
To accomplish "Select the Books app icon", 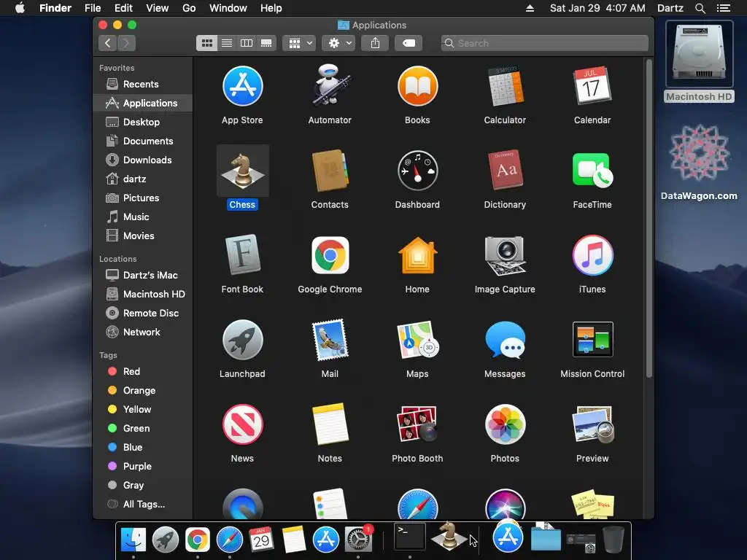I will [x=417, y=87].
